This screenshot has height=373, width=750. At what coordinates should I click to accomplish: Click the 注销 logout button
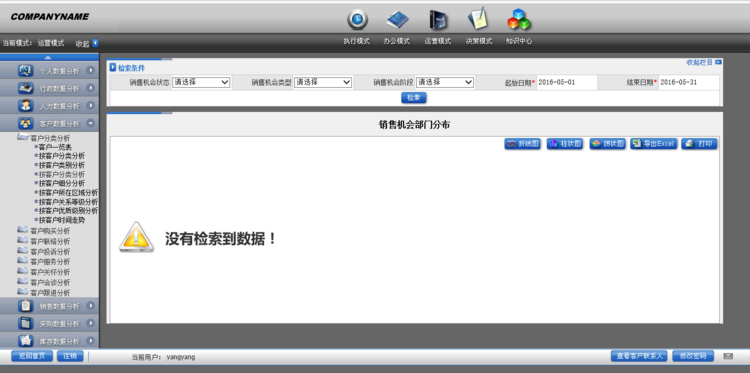[70, 356]
